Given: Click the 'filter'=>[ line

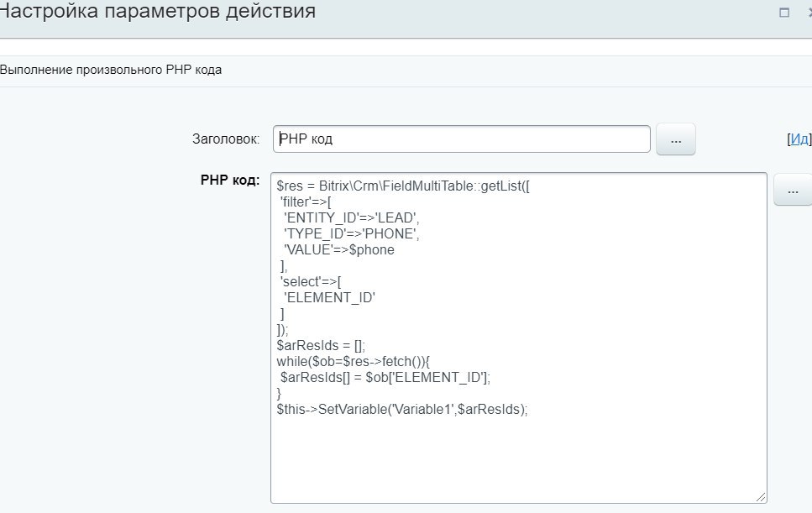Looking at the screenshot, I should [306, 202].
